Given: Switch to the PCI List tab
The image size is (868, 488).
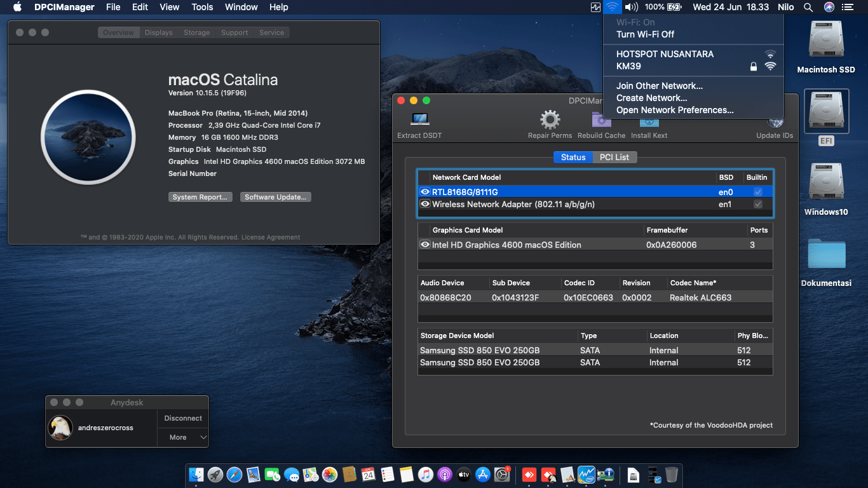Looking at the screenshot, I should (614, 157).
